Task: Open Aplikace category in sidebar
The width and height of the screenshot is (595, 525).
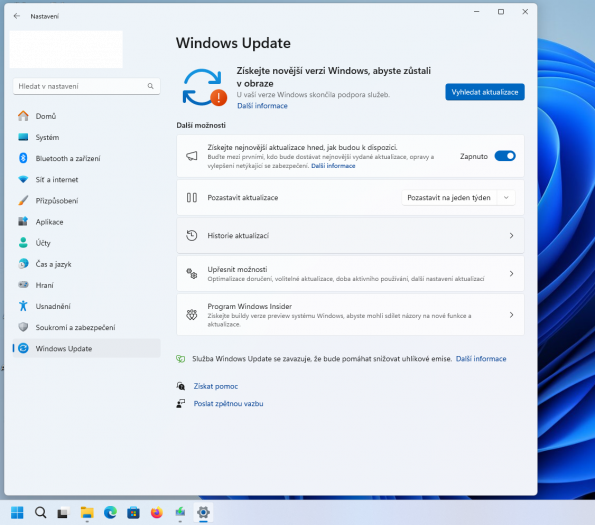Action: tap(87, 222)
